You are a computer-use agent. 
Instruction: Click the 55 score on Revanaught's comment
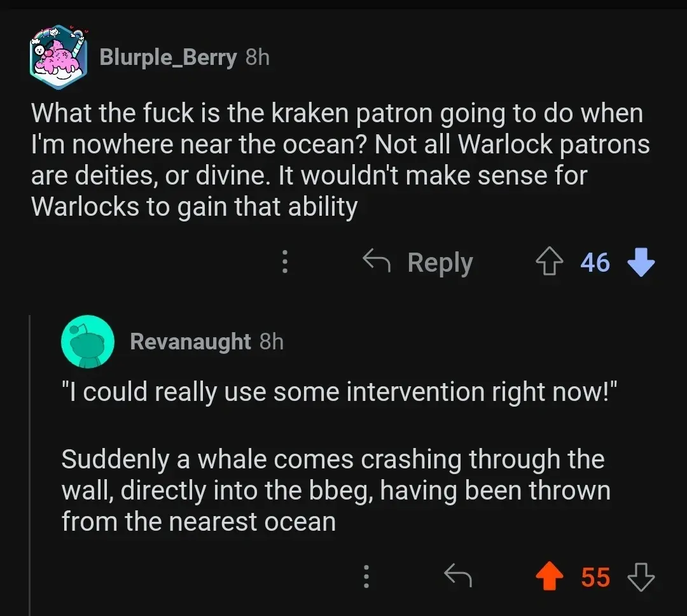(595, 577)
